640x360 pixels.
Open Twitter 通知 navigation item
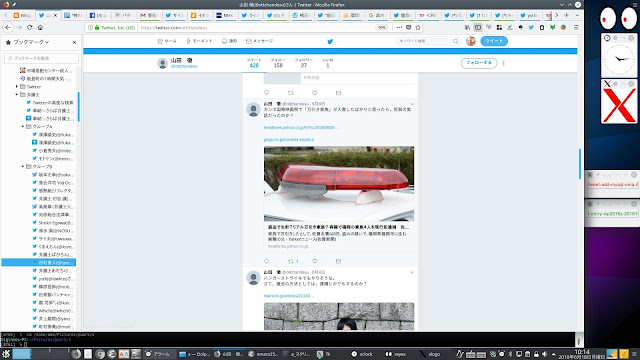[229, 41]
